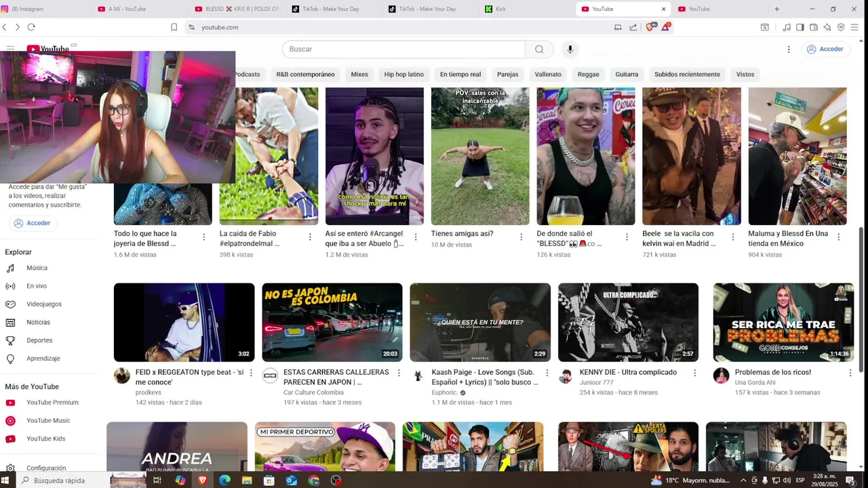Click the Acceder button in the header

click(x=825, y=49)
